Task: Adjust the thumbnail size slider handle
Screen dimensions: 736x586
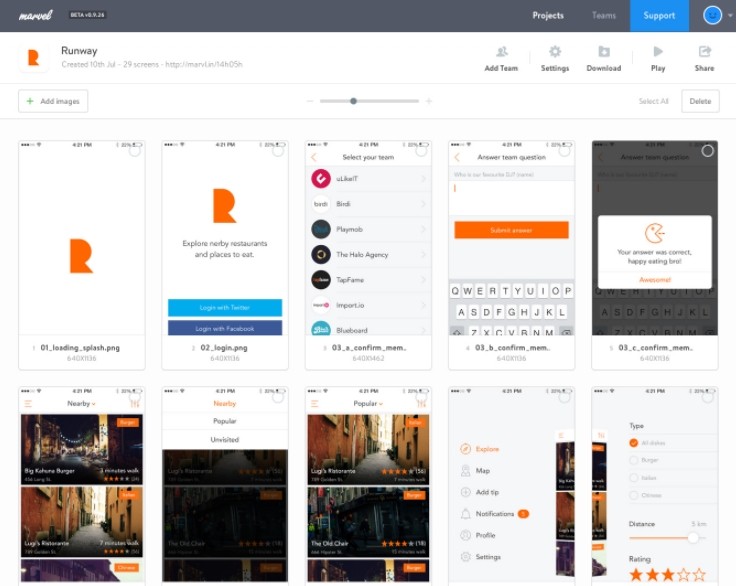Action: click(353, 101)
